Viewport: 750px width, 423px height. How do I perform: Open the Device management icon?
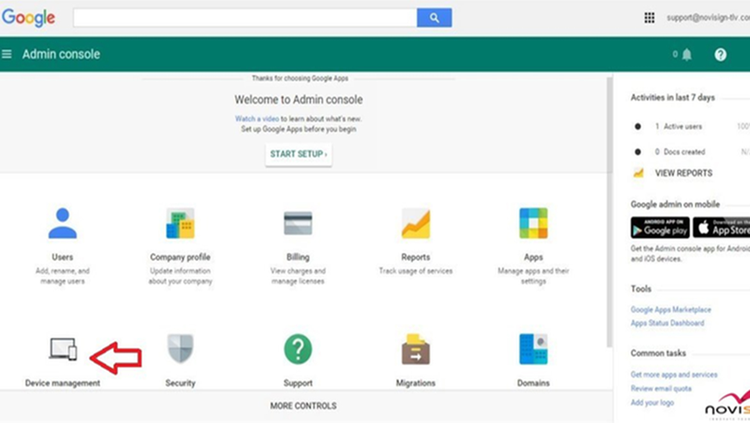(x=62, y=349)
